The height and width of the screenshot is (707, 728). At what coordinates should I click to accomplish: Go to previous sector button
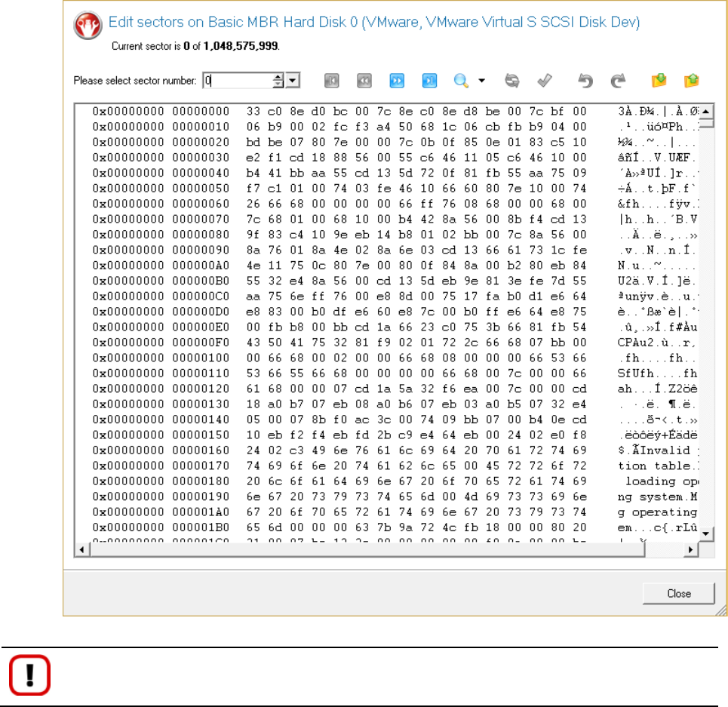tap(364, 81)
